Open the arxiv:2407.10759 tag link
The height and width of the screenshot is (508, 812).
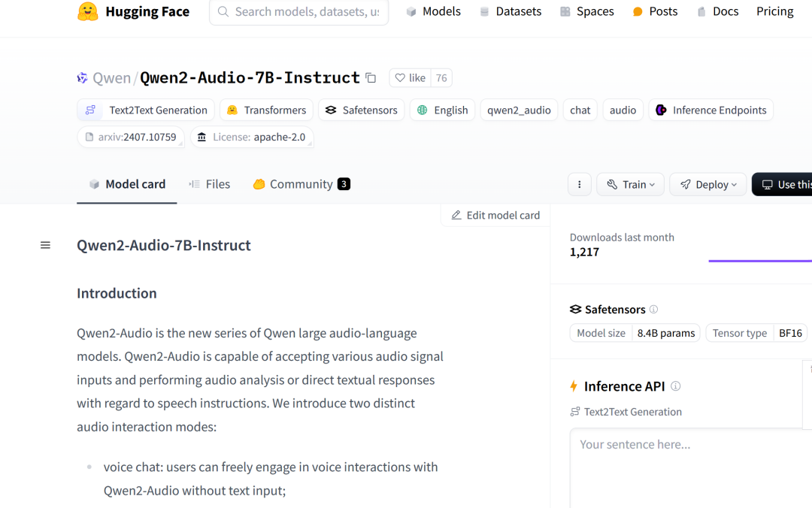point(131,138)
